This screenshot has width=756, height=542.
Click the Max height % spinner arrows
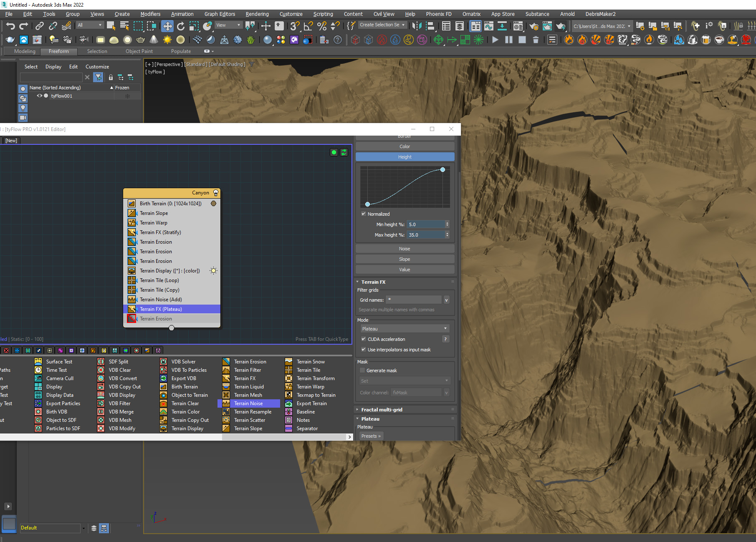(447, 235)
